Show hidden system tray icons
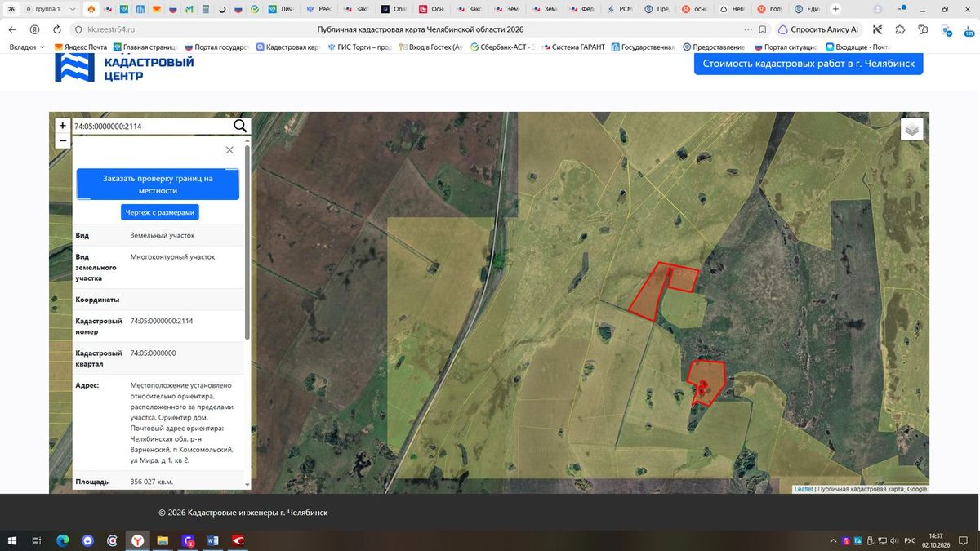Image resolution: width=980 pixels, height=551 pixels. coord(833,541)
